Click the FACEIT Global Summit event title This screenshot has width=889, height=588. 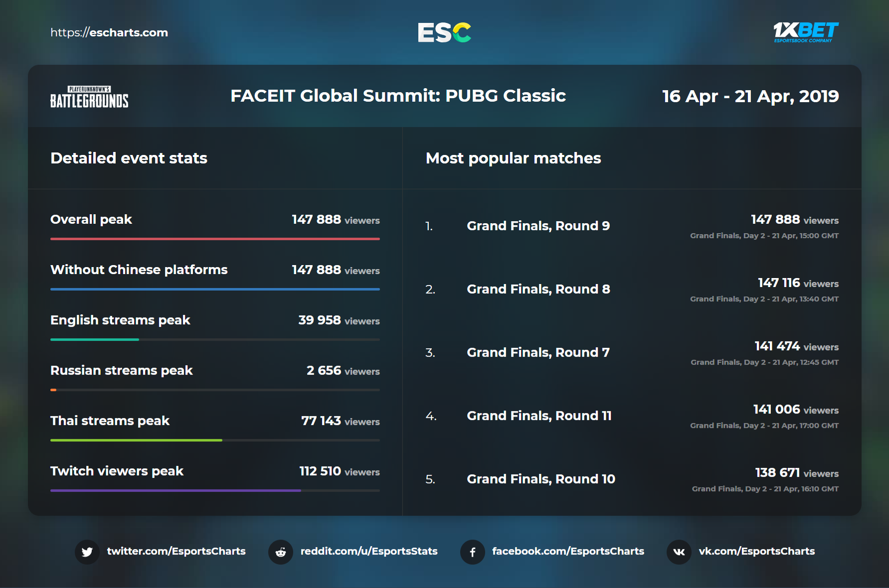398,96
